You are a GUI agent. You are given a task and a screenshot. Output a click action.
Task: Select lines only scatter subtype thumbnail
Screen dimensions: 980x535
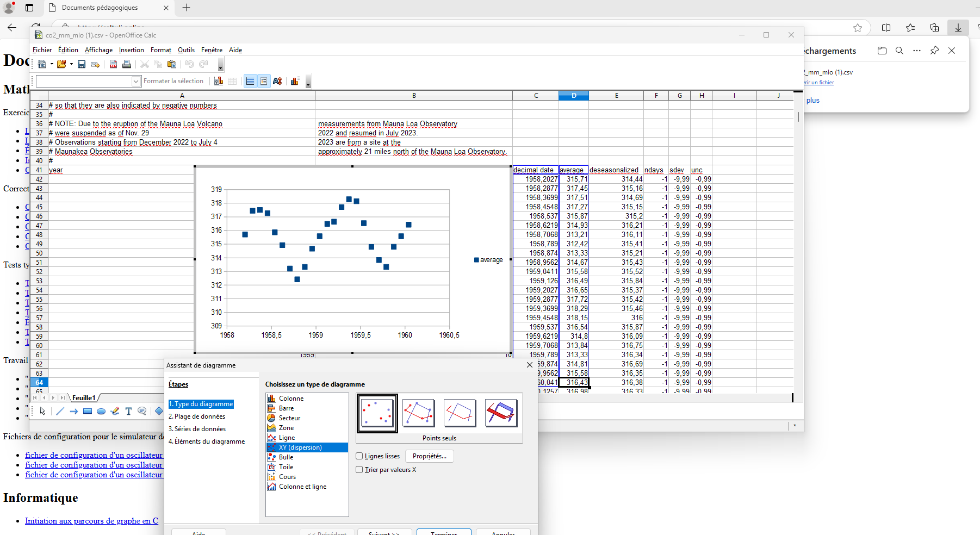460,413
